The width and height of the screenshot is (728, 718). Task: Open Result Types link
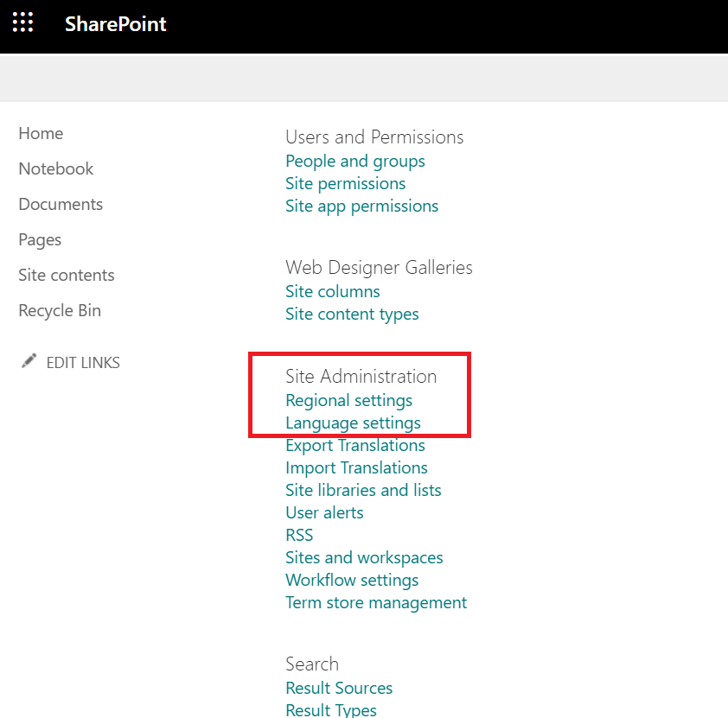coord(331,710)
